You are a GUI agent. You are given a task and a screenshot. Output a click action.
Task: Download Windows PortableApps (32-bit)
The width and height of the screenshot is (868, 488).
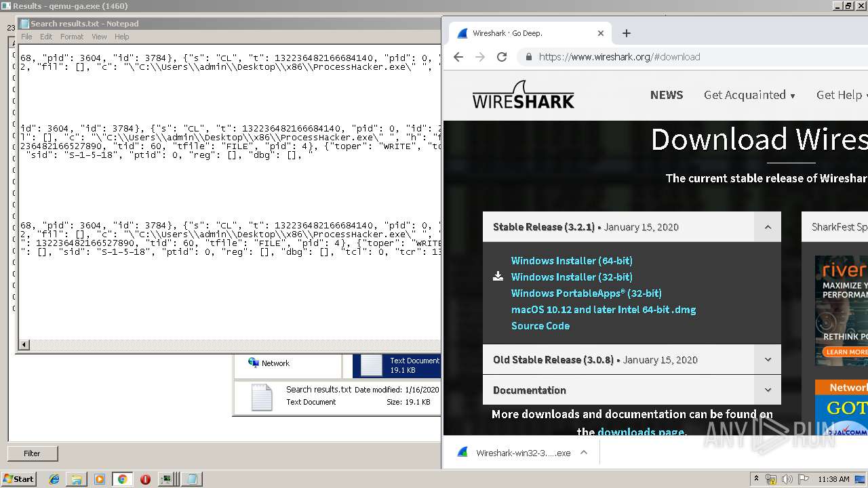click(587, 293)
